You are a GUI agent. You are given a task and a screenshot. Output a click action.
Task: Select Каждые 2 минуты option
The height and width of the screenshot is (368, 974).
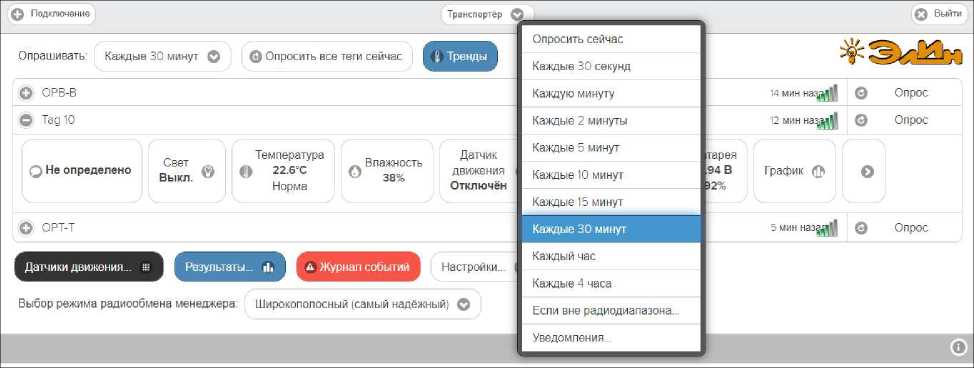(x=611, y=121)
